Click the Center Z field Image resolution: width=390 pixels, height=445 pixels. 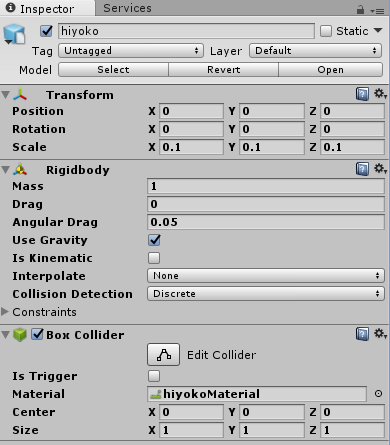pyautogui.click(x=352, y=412)
